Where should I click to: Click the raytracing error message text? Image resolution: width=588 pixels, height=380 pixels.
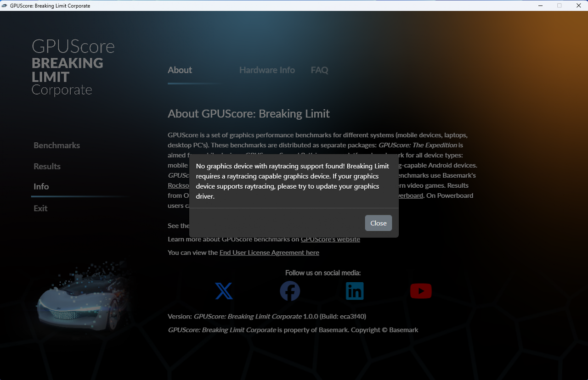pyautogui.click(x=293, y=181)
